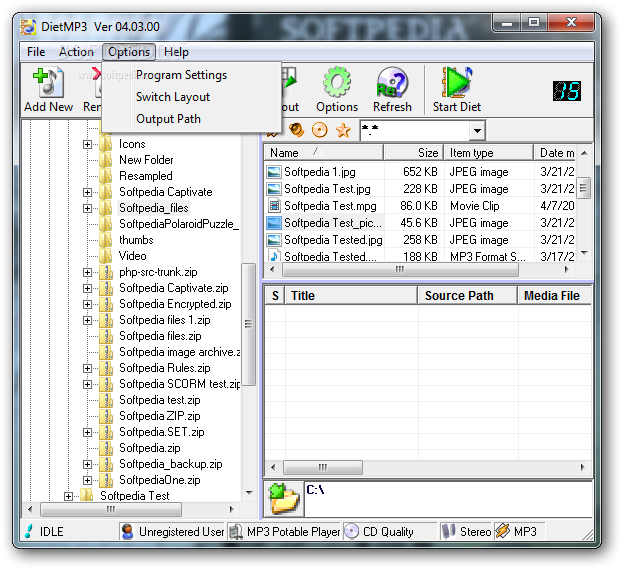Click the Start Diet play icon
Screen dimensions: 622x569
click(457, 82)
